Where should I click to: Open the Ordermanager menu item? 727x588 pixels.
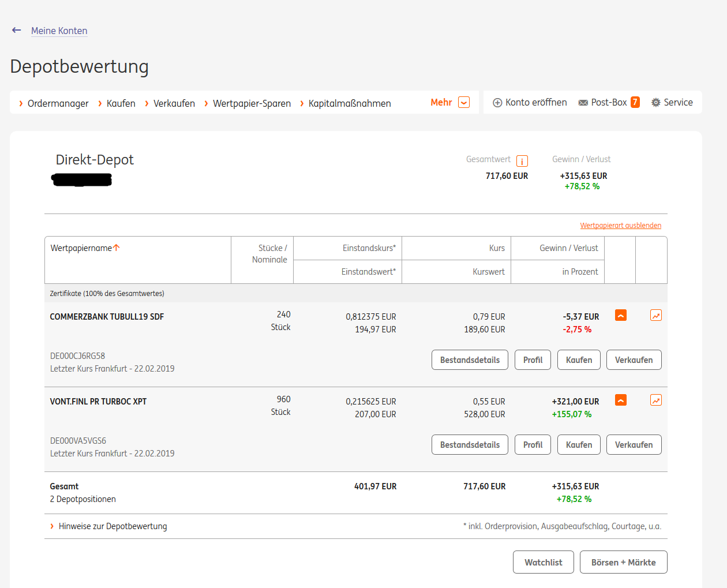[58, 103]
